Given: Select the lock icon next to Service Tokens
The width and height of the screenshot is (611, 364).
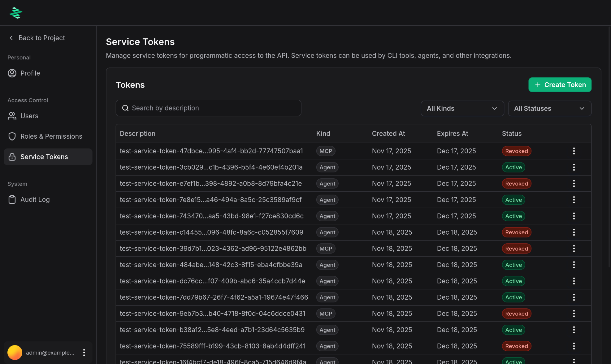Looking at the screenshot, I should [12, 157].
